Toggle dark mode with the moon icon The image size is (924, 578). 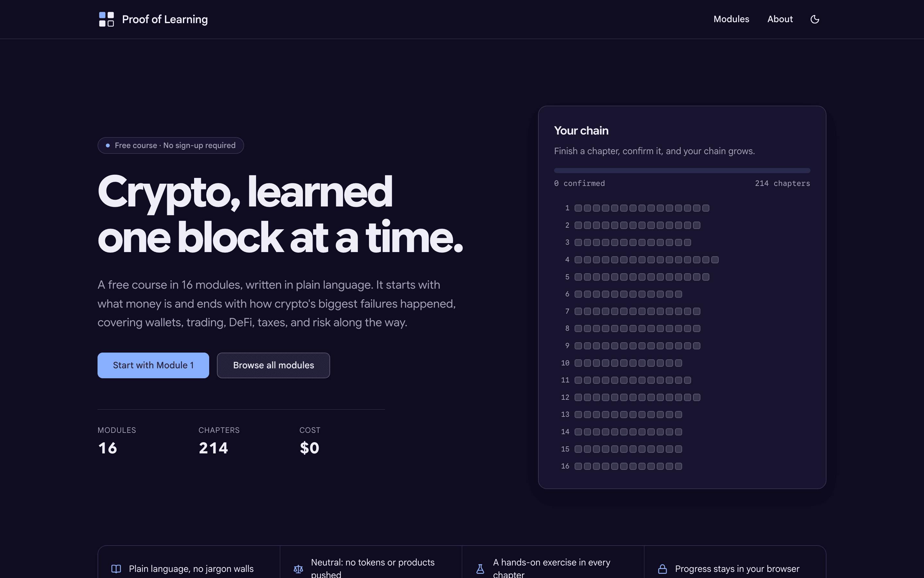814,19
